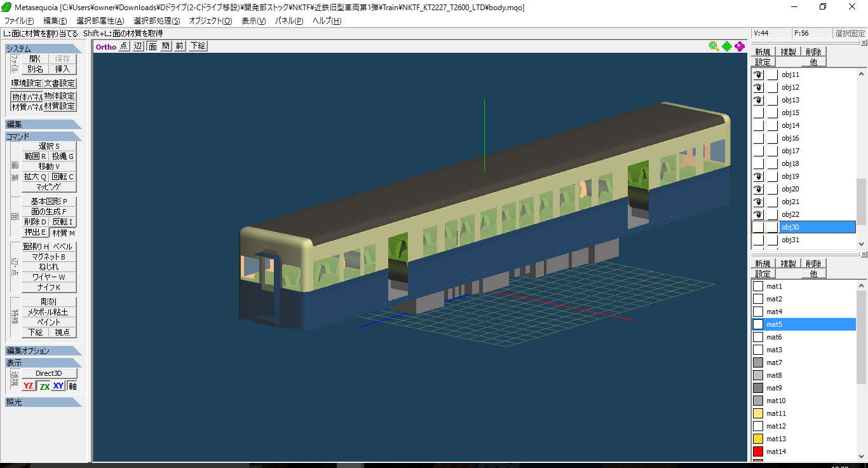Toggle the lock box for obj20

tap(772, 189)
